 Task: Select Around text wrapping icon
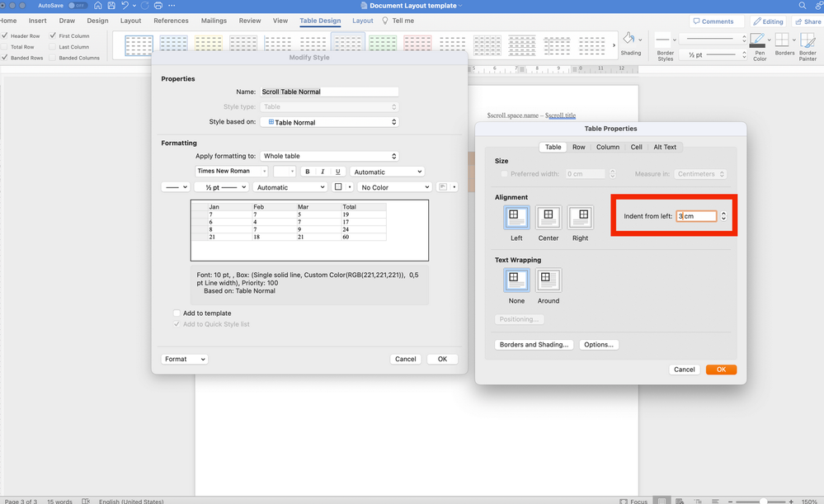pos(549,280)
